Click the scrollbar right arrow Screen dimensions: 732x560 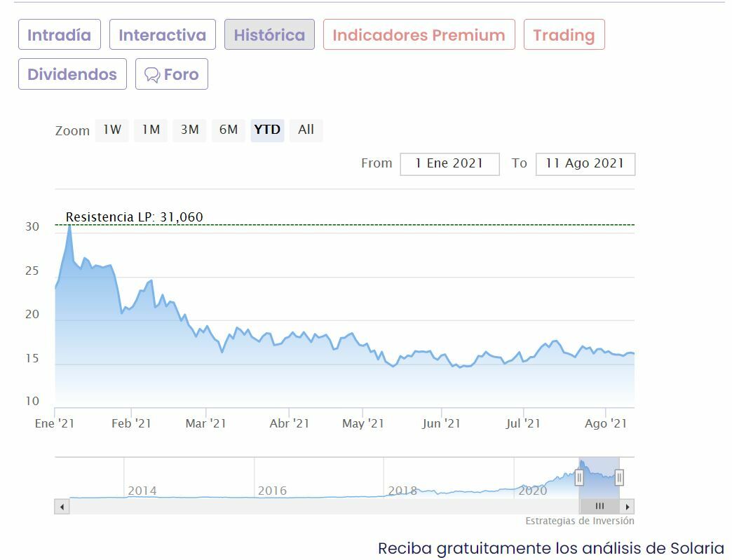pyautogui.click(x=628, y=506)
